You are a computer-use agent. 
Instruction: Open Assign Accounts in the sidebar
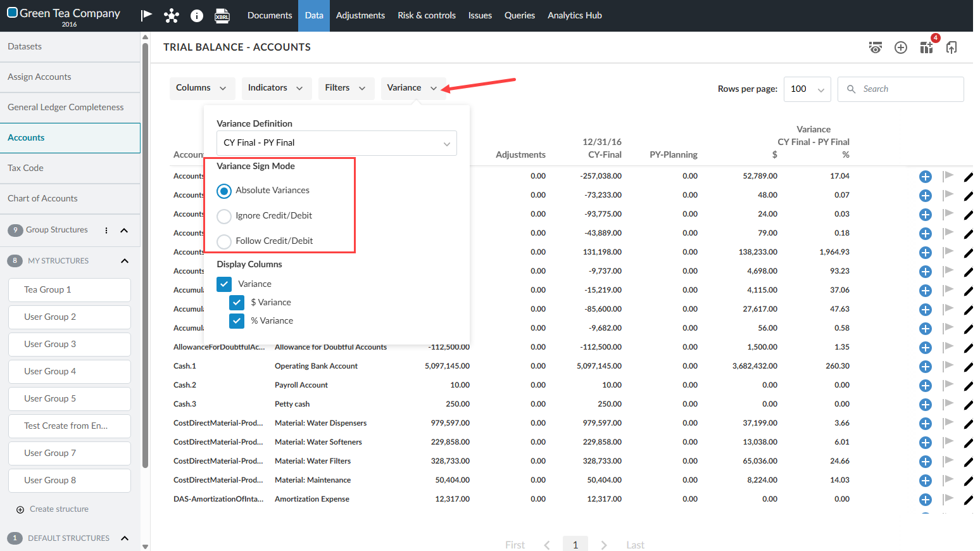coord(70,77)
